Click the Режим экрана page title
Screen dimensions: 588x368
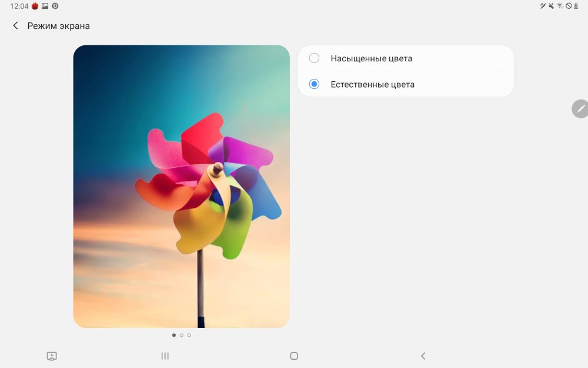58,26
